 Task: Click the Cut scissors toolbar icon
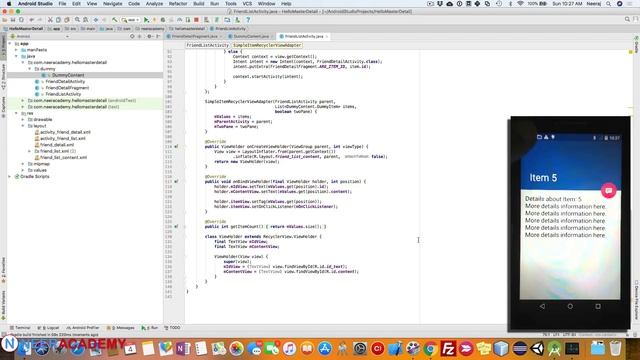[50, 20]
